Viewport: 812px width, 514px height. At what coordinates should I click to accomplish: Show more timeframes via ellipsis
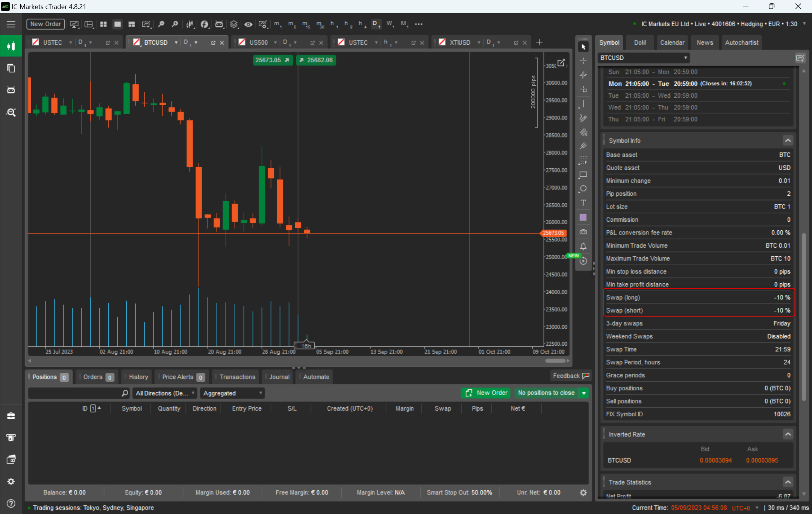418,24
